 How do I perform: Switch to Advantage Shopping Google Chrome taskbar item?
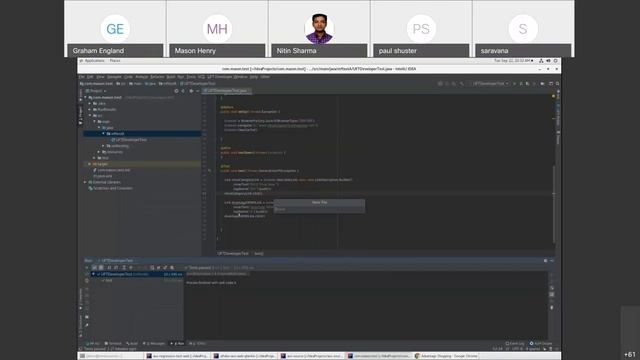(446, 356)
